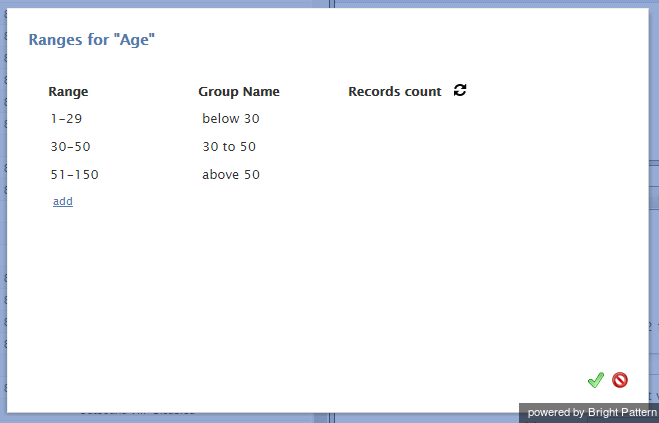Screen dimensions: 659x423
Task: Edit the '30 to 50' group name
Action: pyautogui.click(x=229, y=147)
